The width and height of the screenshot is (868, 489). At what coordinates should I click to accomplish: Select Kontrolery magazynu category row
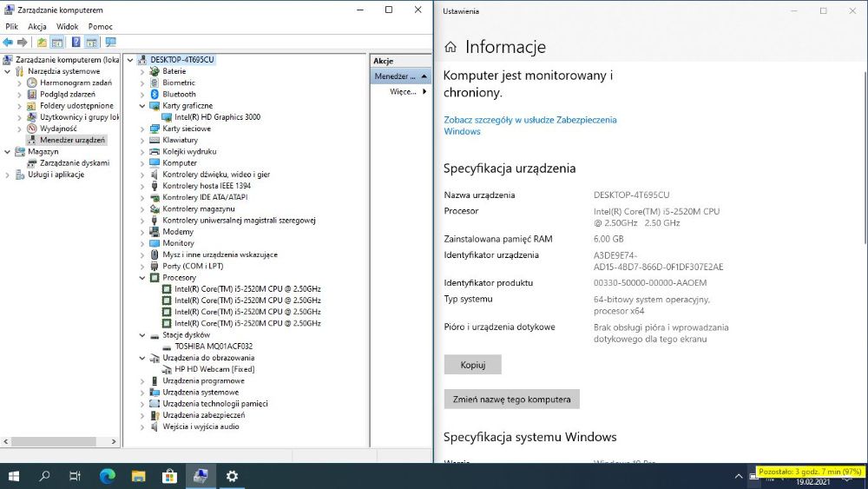click(198, 208)
